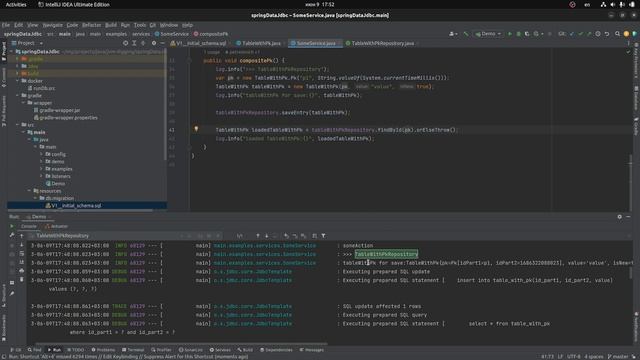Click Git update project arrow icon
Screen dimensions: 640x360
(572, 34)
